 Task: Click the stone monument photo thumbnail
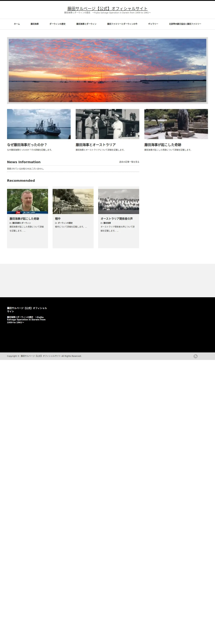point(176,124)
